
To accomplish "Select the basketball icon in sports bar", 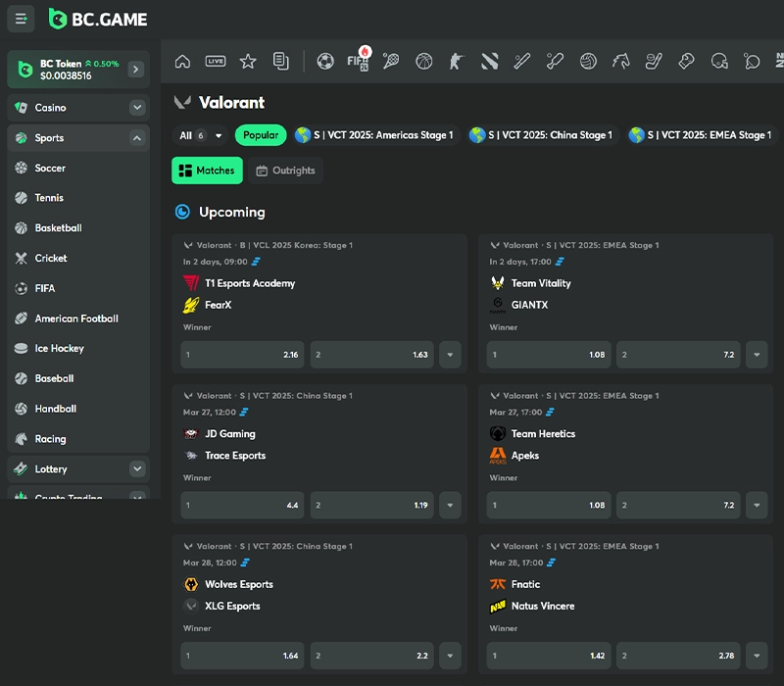I will coord(424,62).
